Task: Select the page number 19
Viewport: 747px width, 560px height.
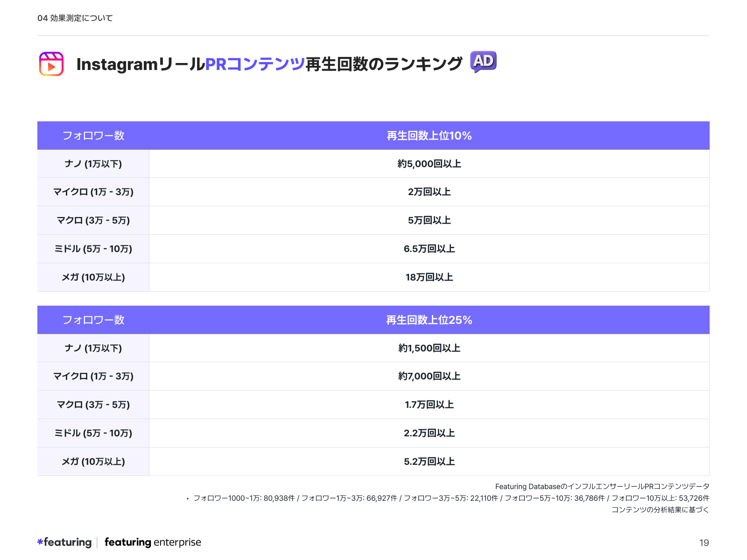Action: tap(704, 542)
